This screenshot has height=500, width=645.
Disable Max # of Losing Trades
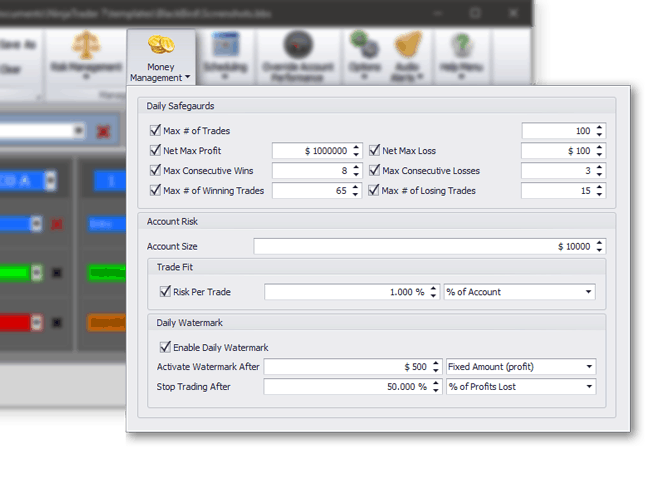point(373,190)
